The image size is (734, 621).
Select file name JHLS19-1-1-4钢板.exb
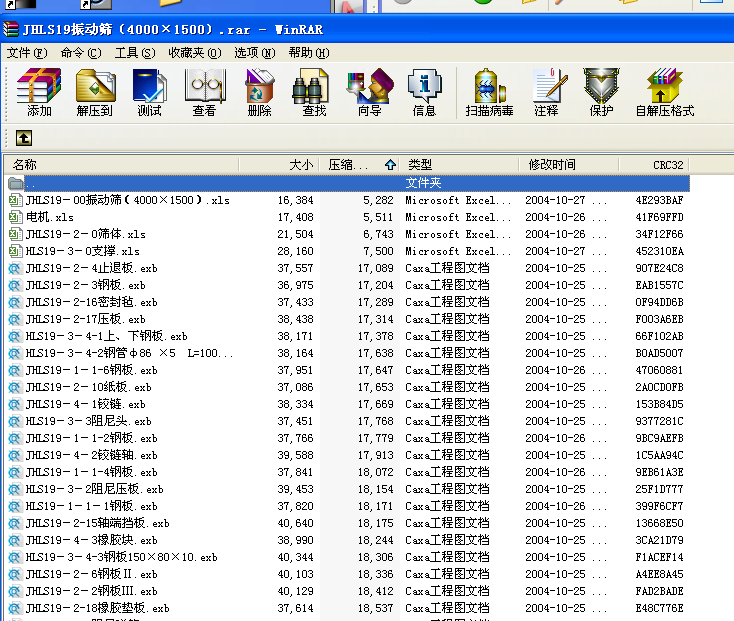[91, 472]
